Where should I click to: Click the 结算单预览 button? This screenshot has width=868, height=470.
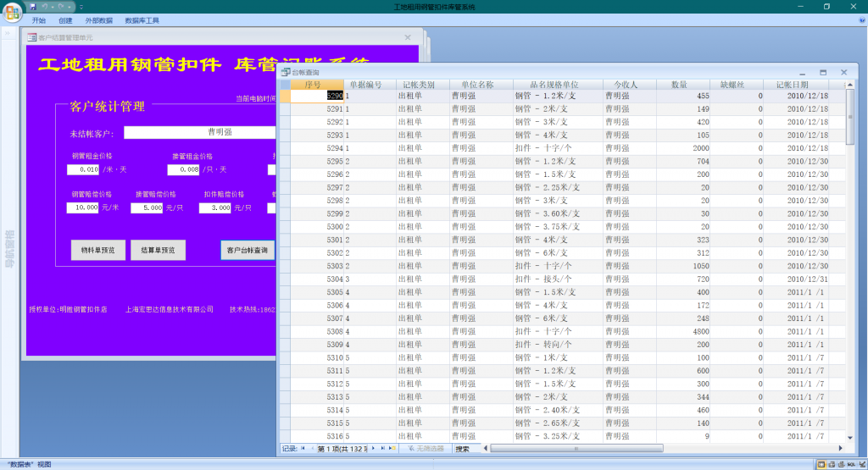[x=158, y=250]
